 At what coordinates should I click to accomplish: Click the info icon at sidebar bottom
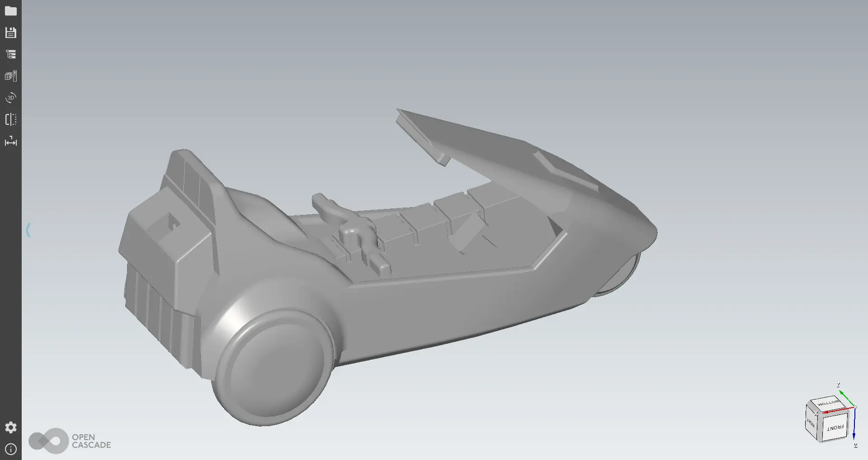(10, 449)
